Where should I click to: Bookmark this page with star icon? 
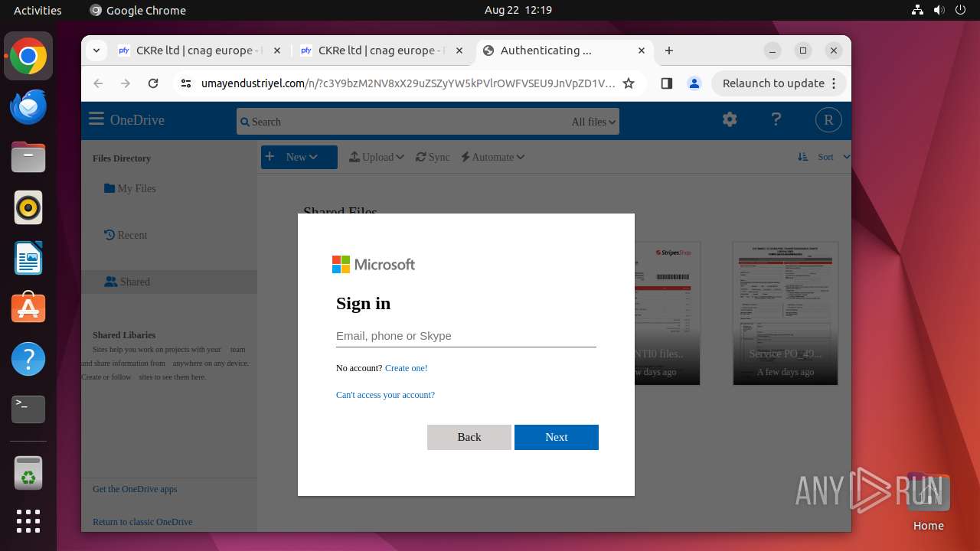629,83
